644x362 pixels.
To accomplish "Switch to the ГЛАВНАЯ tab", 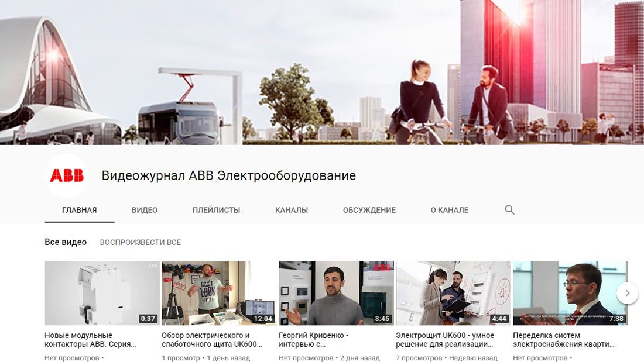I will [x=79, y=210].
